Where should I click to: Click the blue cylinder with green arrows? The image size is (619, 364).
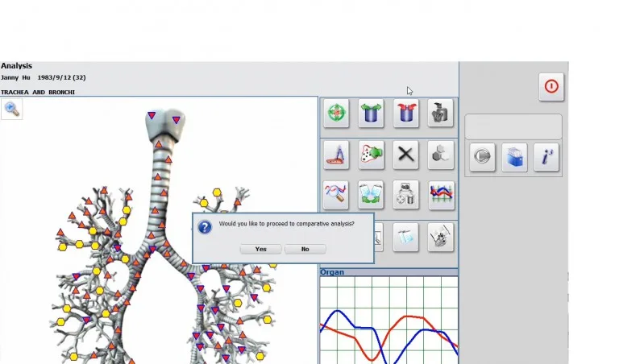[x=371, y=114]
